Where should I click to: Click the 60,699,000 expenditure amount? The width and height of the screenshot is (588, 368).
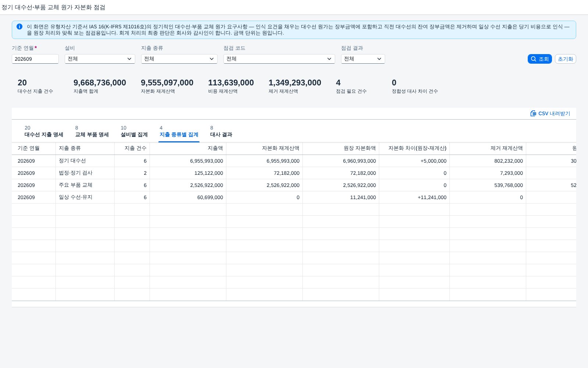click(210, 197)
